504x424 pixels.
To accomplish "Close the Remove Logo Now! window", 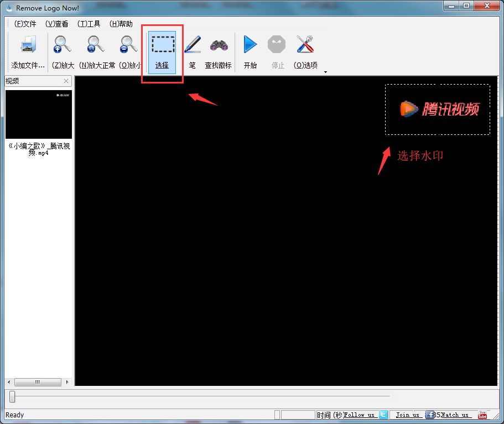I will (487, 6).
